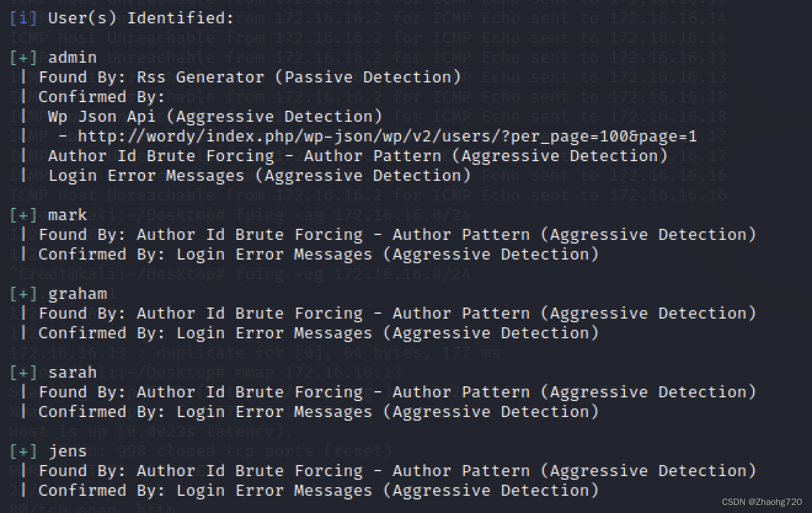Click the [+] marker beside mark
The height and width of the screenshot is (513, 812).
[x=23, y=215]
